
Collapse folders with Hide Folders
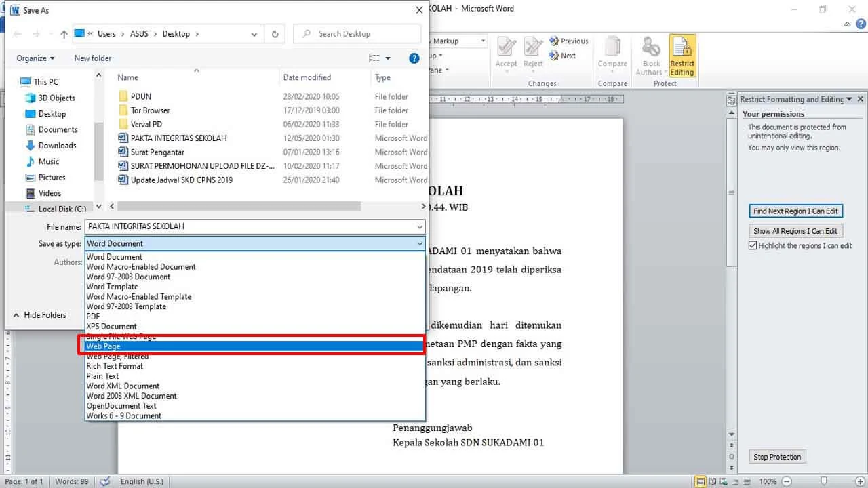point(40,315)
